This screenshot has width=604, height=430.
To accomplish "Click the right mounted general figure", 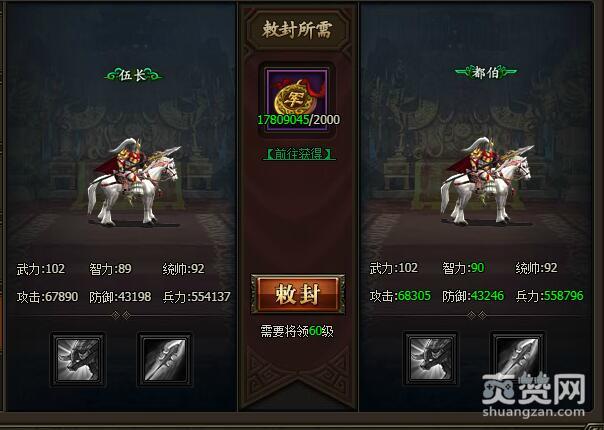I will 486,180.
